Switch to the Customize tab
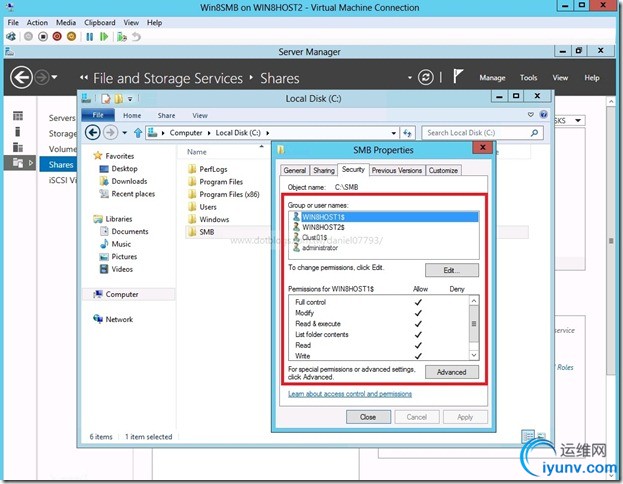 click(443, 170)
